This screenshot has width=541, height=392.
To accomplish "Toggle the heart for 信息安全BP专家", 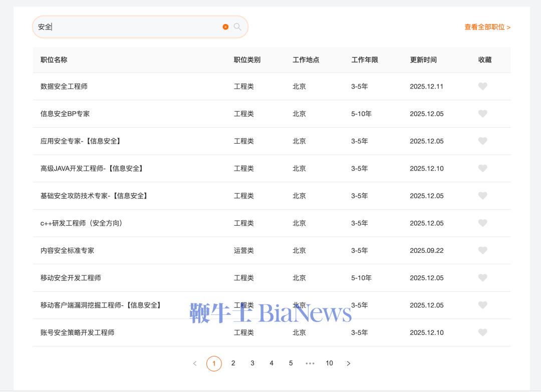I will pos(482,114).
